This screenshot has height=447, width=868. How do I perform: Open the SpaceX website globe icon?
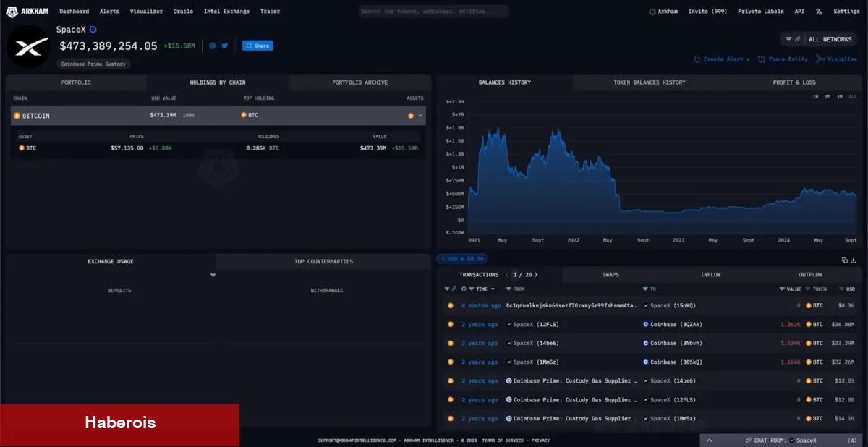click(213, 46)
